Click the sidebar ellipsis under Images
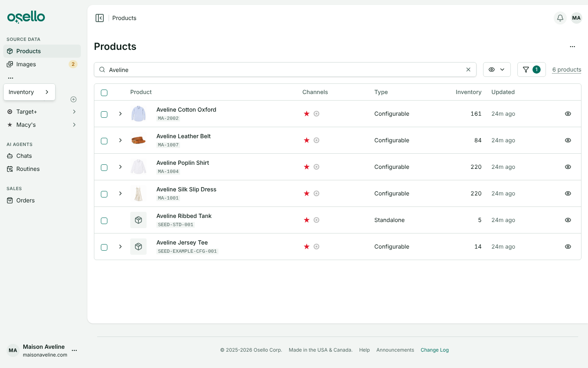 pyautogui.click(x=11, y=78)
